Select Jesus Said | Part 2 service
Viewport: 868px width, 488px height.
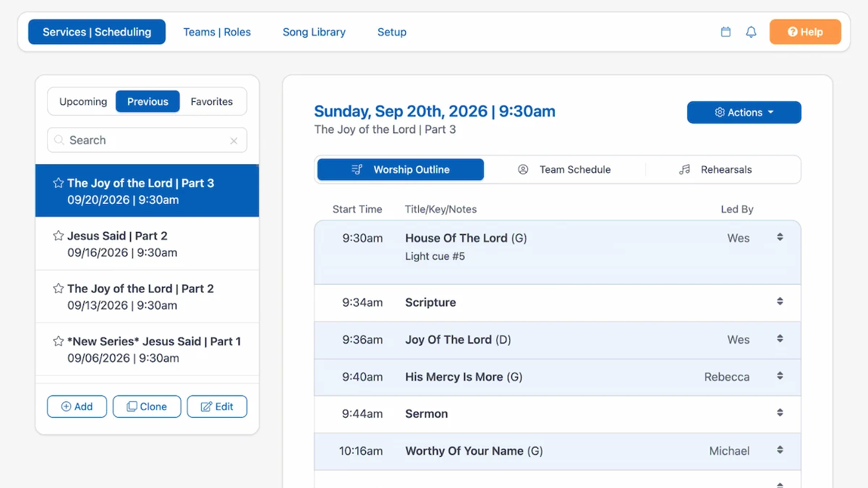click(147, 244)
